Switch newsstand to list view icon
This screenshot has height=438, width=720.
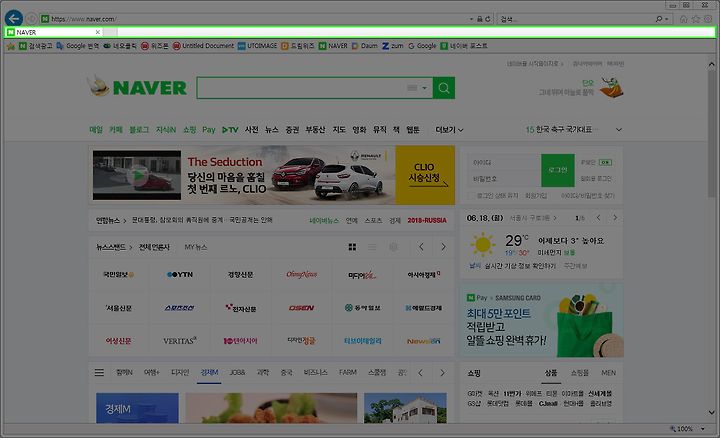372,247
